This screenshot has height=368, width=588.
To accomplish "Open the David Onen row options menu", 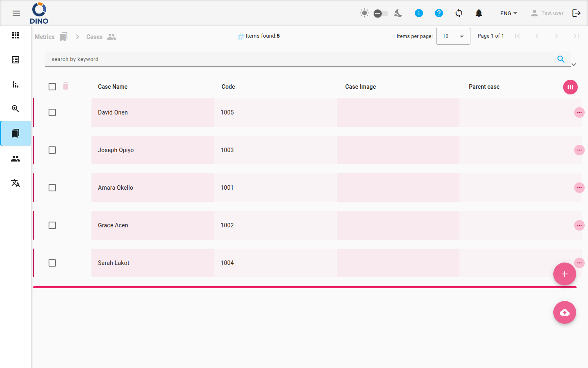I will [x=579, y=112].
